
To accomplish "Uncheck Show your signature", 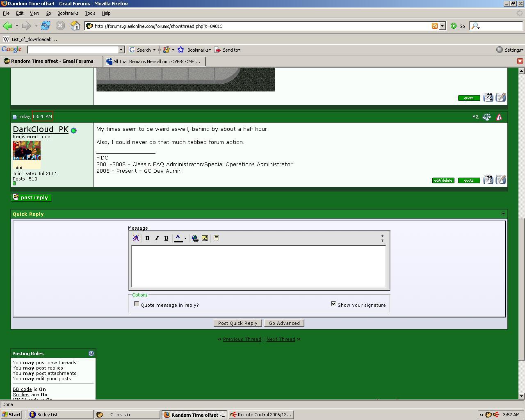I will (333, 304).
